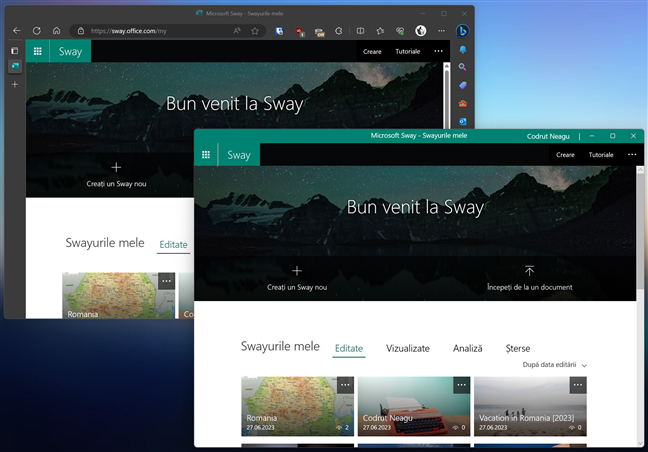Open Vacation in Romania [2023] Sway card
The height and width of the screenshot is (452, 648).
530,407
